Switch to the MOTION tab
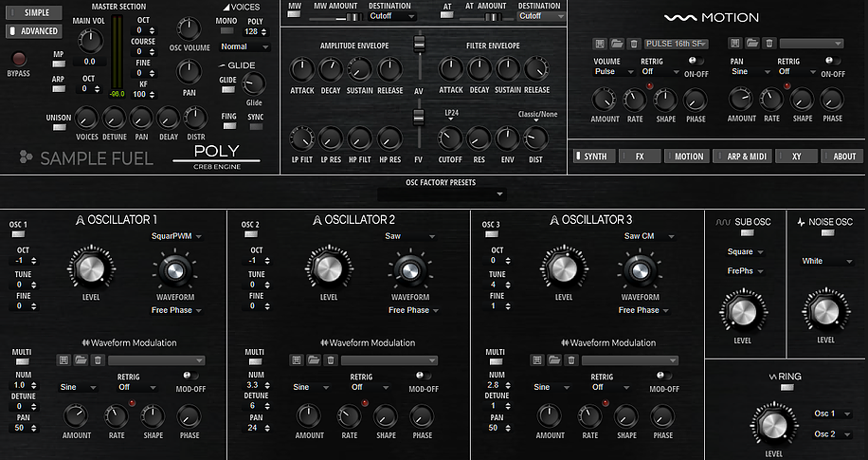 point(686,156)
